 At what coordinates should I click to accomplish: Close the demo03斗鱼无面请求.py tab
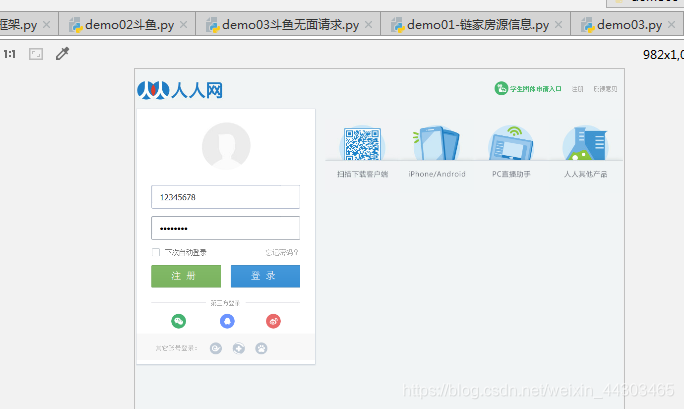click(369, 25)
